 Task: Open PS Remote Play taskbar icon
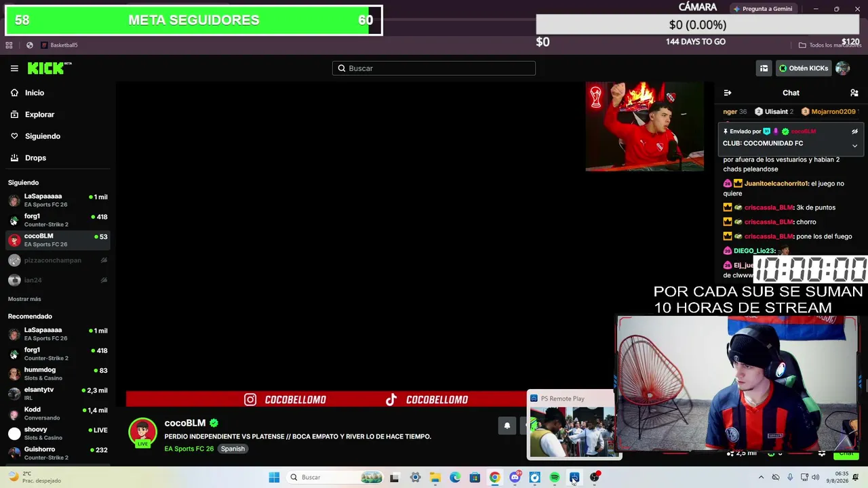tap(574, 477)
